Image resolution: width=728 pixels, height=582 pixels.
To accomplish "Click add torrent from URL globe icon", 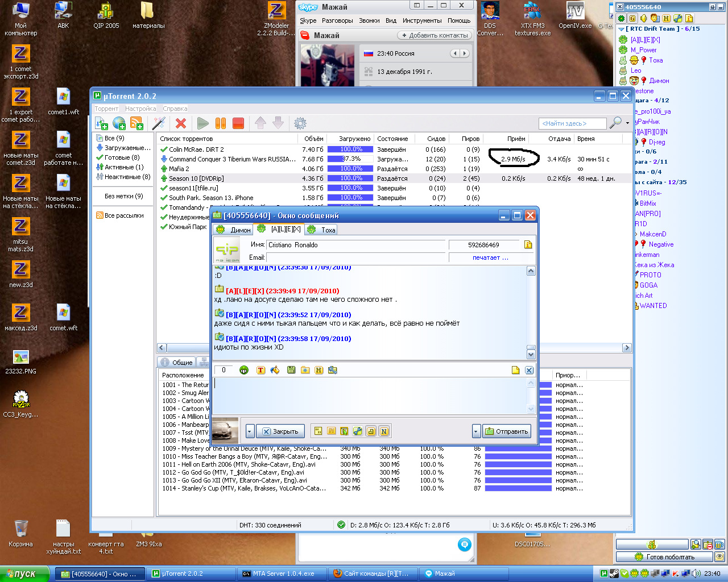I will coord(119,123).
